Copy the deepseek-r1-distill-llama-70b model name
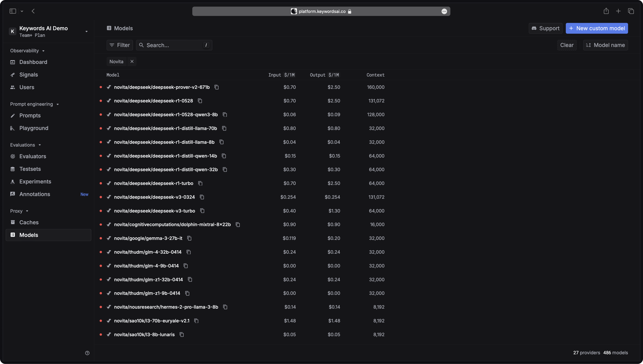643x364 pixels. [x=224, y=128]
